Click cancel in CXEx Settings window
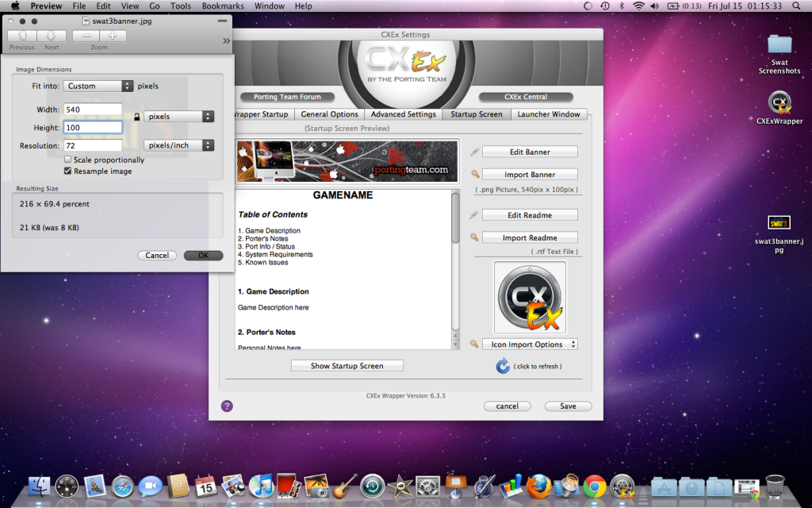Screen dimensions: 812x508 [507, 406]
